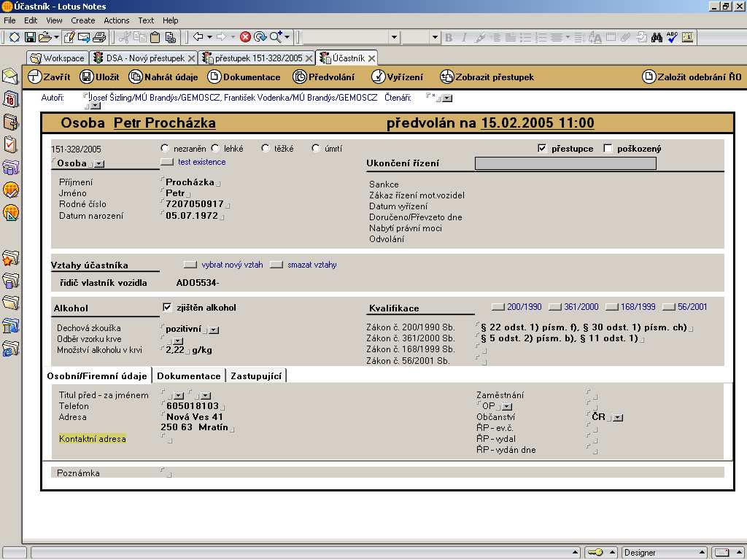
Task: Switch to the Zastupující form tab
Action: pyautogui.click(x=256, y=376)
